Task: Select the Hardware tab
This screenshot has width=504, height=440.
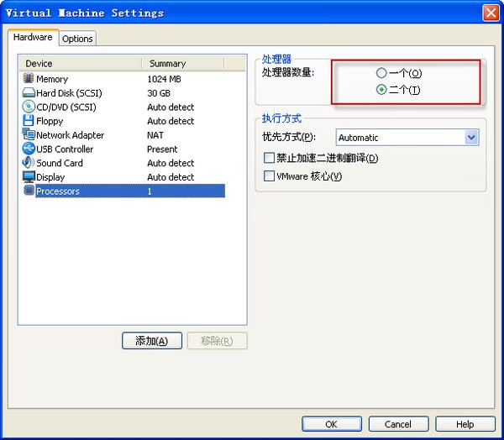Action: (33, 37)
